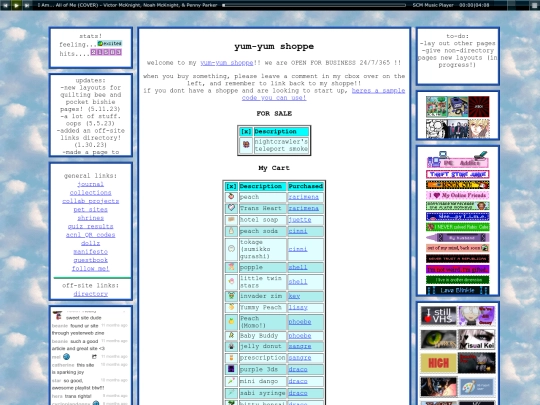Click the purple 3ds item icon
Screen dimensions: 540x405
pos(231,369)
